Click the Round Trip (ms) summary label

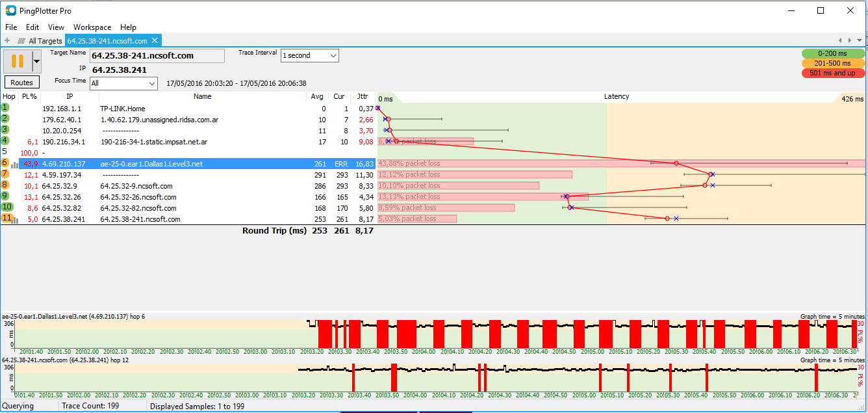tap(274, 231)
